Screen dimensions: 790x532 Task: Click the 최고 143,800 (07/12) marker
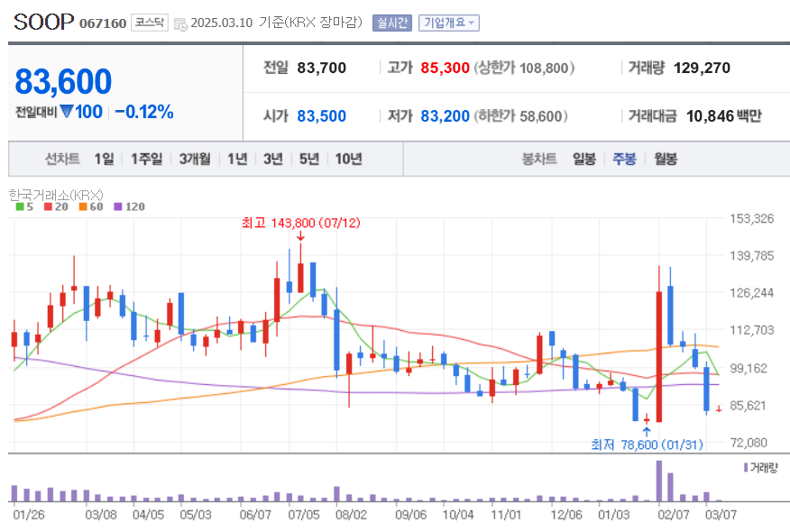pos(301,223)
